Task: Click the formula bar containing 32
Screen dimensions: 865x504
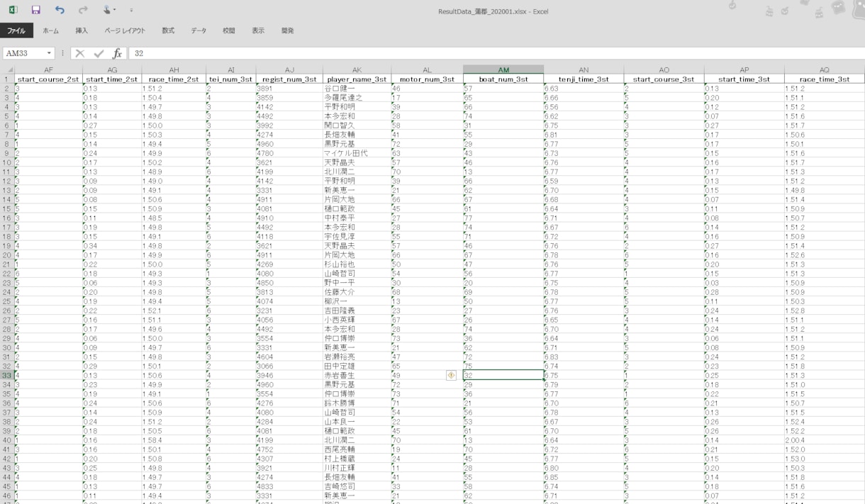Action: (496, 53)
